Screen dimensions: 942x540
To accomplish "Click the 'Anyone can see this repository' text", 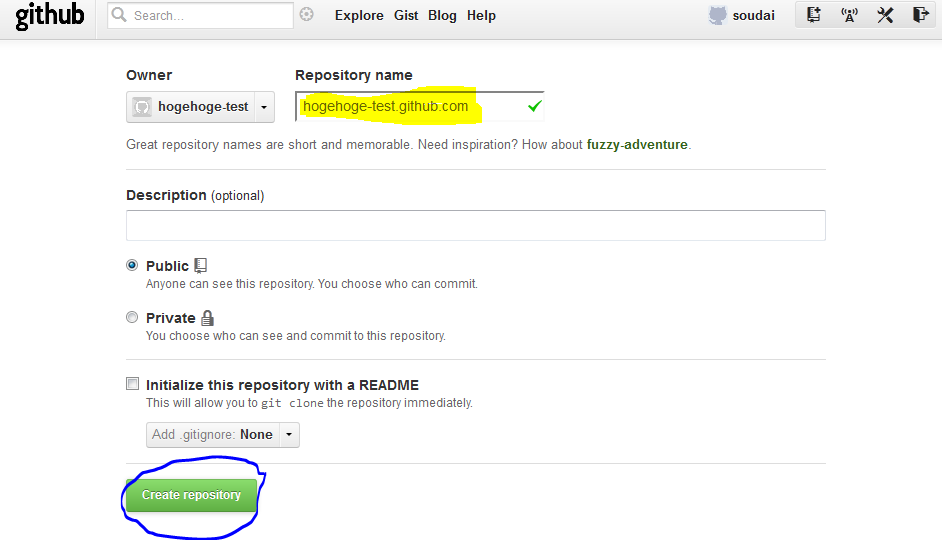I will (312, 284).
